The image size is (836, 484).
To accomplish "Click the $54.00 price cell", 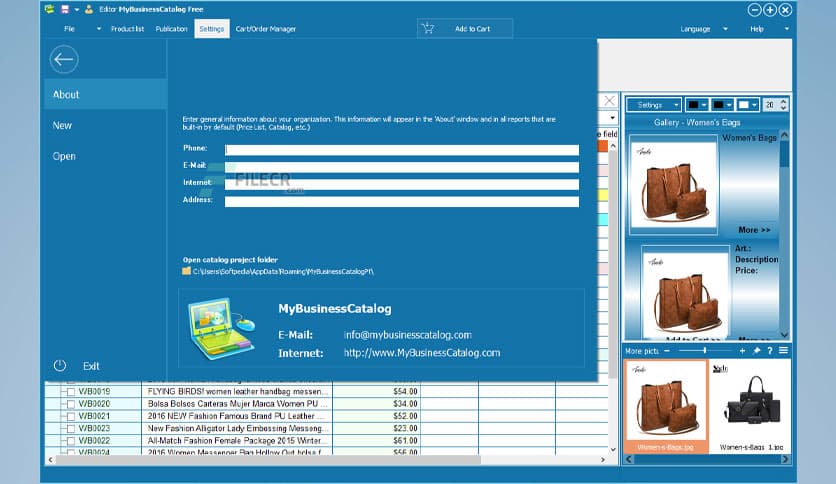I will pos(376,392).
